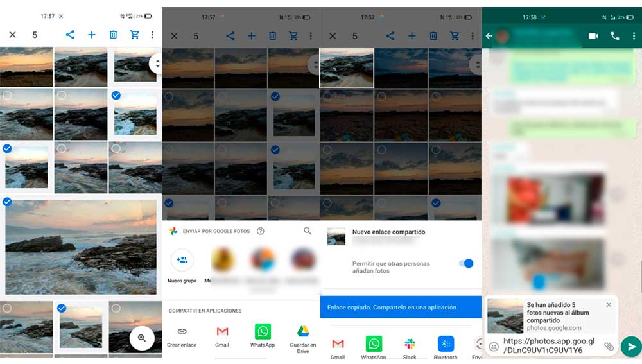Image resolution: width=642 pixels, height=364 pixels.
Task: Toggle Permitir que otras personas añadan fotos switch
Action: (466, 263)
